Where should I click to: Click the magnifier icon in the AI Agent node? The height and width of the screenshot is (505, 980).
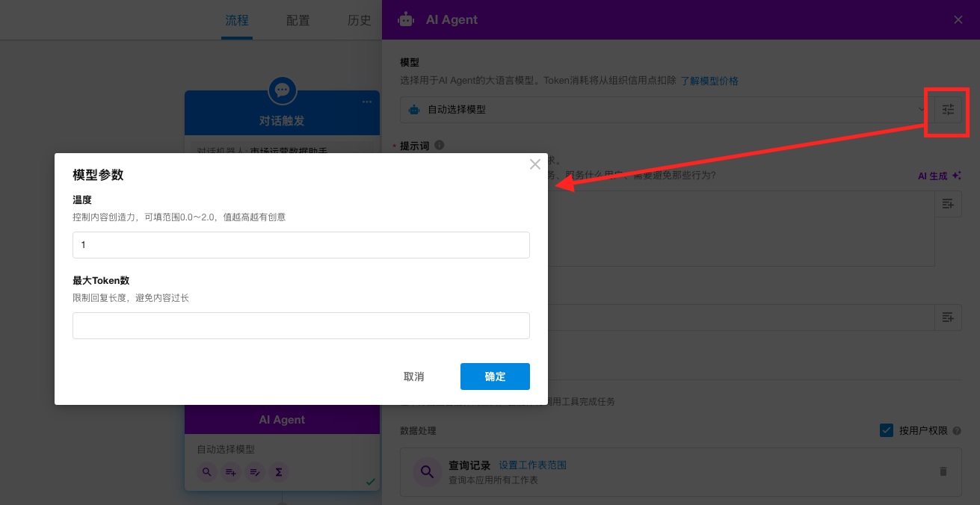click(x=207, y=472)
